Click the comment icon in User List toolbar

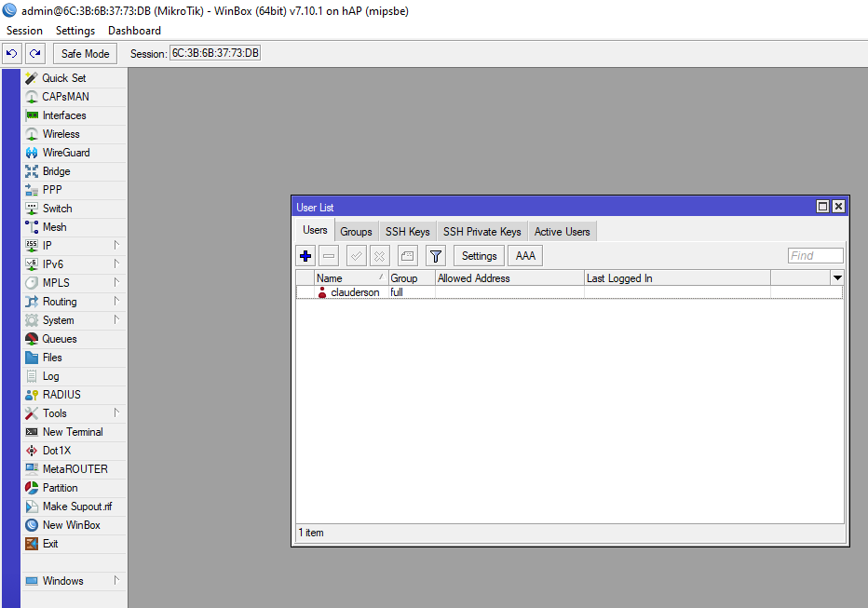coord(407,256)
